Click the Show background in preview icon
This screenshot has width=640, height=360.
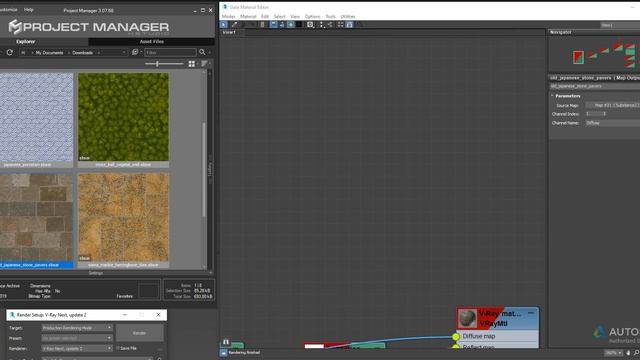(x=299, y=24)
